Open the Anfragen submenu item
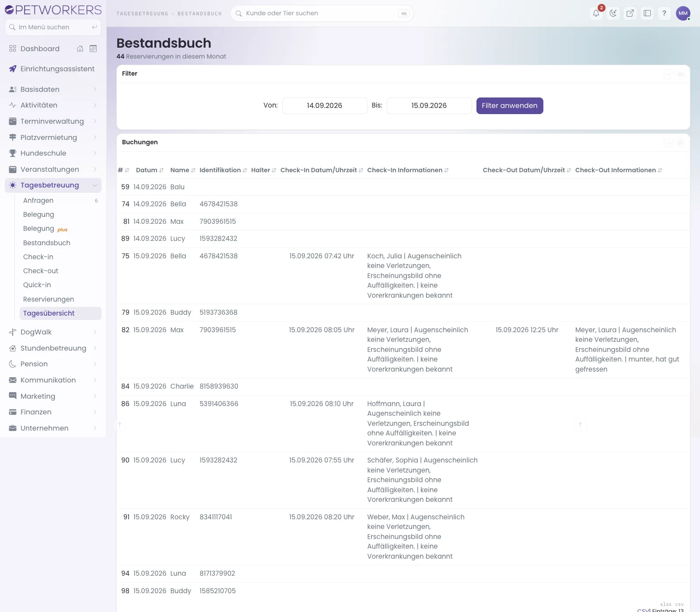700x612 pixels. click(60, 200)
